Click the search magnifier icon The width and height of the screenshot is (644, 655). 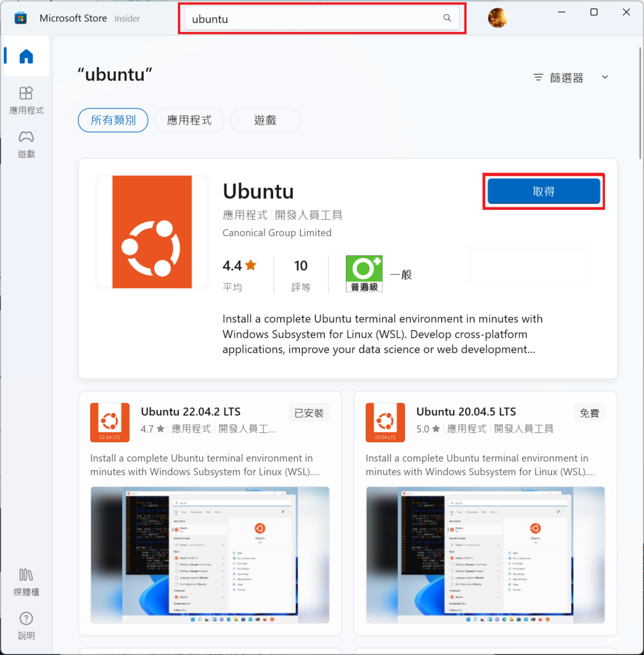click(x=447, y=18)
